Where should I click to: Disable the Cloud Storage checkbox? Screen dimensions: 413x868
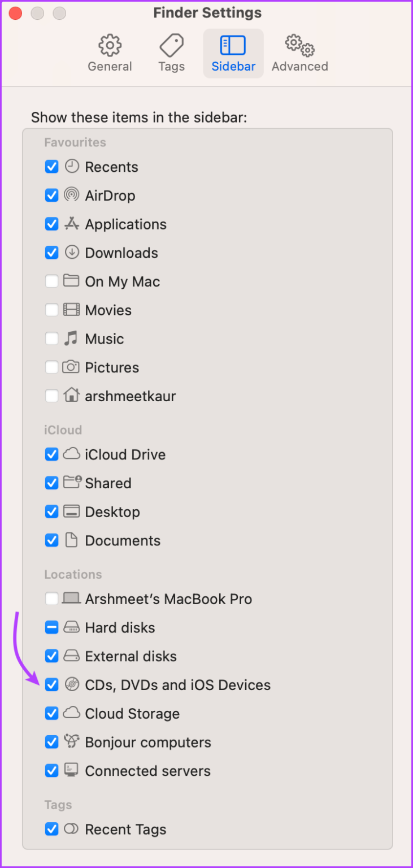click(51, 713)
